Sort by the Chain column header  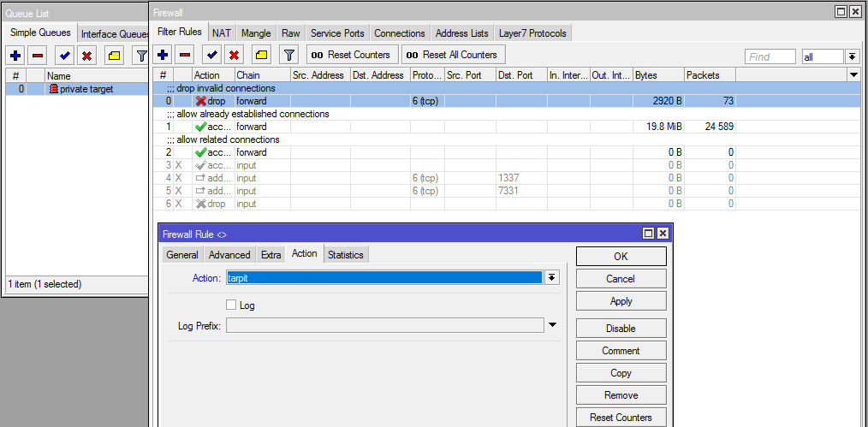263,75
